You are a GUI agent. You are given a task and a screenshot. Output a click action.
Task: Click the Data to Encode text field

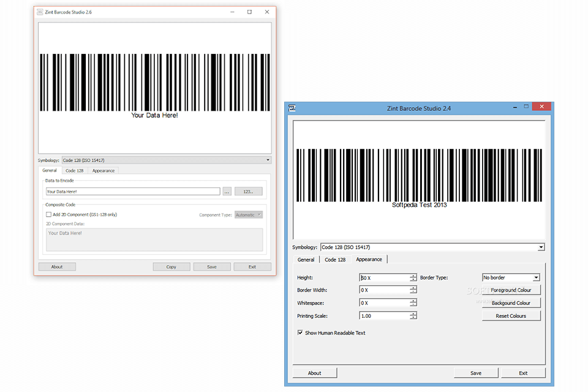[x=133, y=191]
